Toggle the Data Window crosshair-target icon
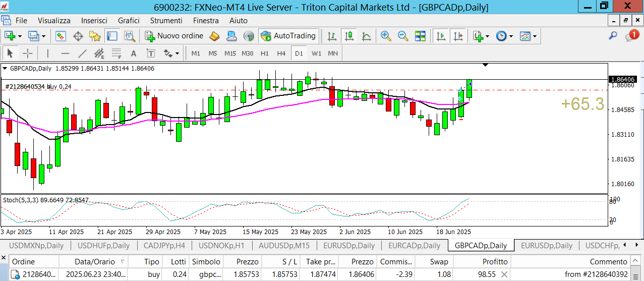Screen dimensions: 644x281 tap(78, 36)
